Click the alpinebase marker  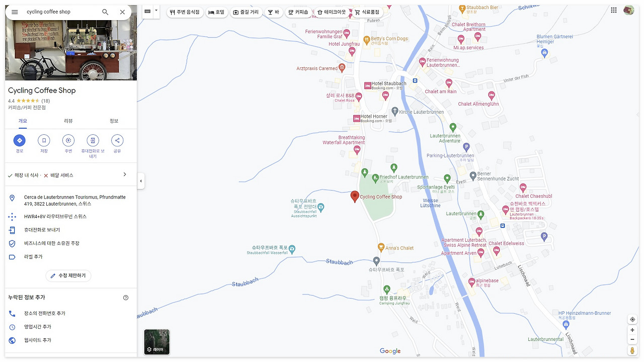pos(471,282)
